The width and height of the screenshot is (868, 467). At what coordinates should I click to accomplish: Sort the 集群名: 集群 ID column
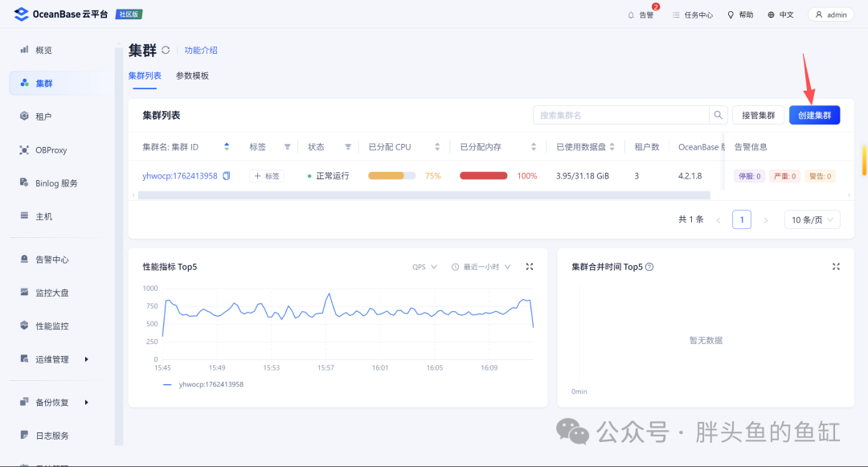click(227, 146)
